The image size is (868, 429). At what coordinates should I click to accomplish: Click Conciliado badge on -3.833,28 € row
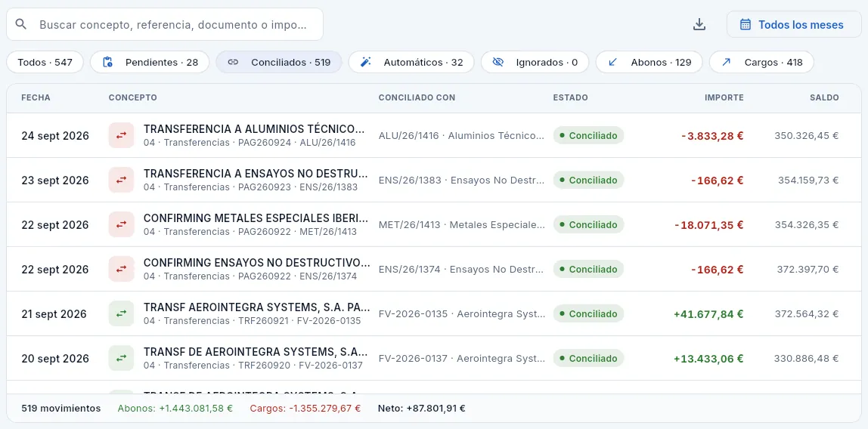588,135
